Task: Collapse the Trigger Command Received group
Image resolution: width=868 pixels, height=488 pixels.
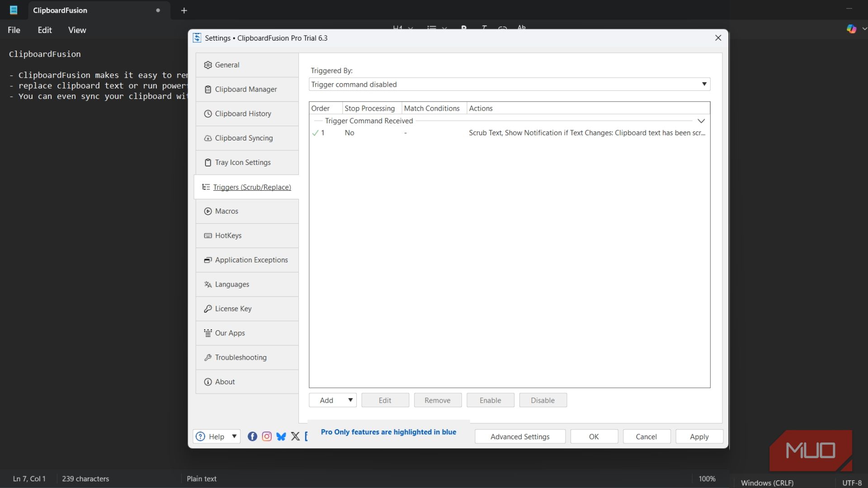Action: (701, 121)
